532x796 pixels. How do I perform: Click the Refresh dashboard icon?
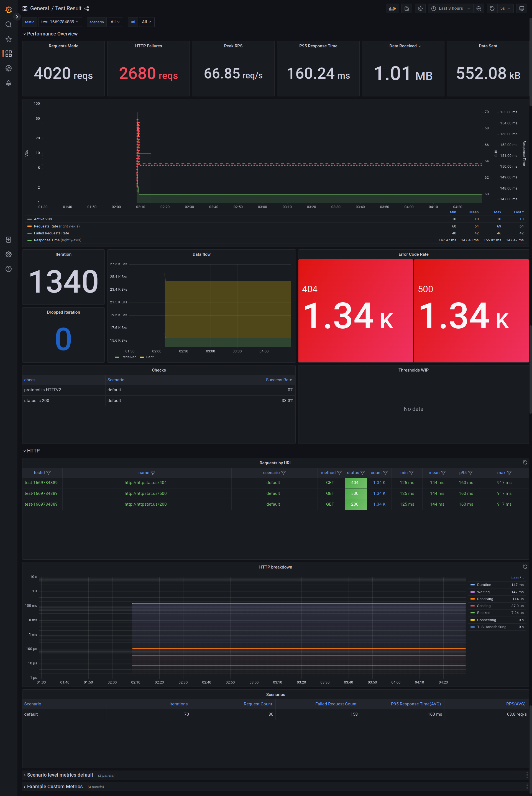pyautogui.click(x=492, y=9)
